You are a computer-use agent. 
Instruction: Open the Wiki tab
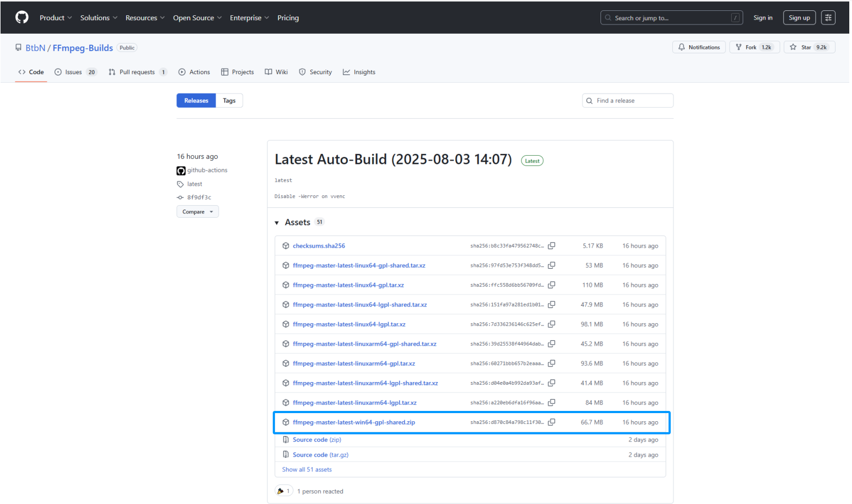pos(276,72)
